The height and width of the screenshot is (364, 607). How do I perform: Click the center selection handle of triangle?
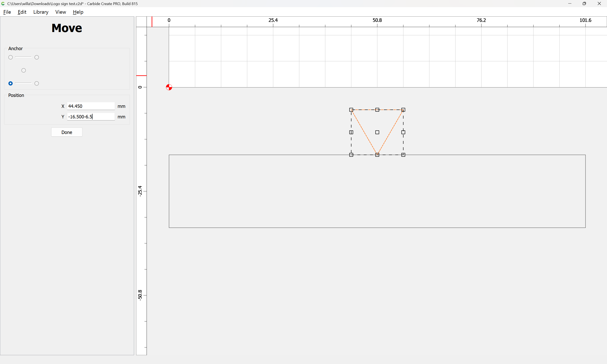click(377, 132)
